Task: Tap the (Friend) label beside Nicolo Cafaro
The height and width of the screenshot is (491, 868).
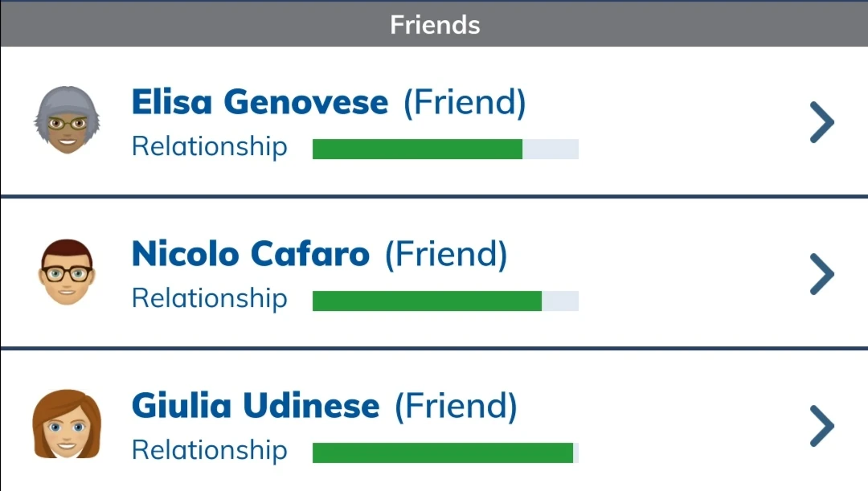Action: [446, 255]
